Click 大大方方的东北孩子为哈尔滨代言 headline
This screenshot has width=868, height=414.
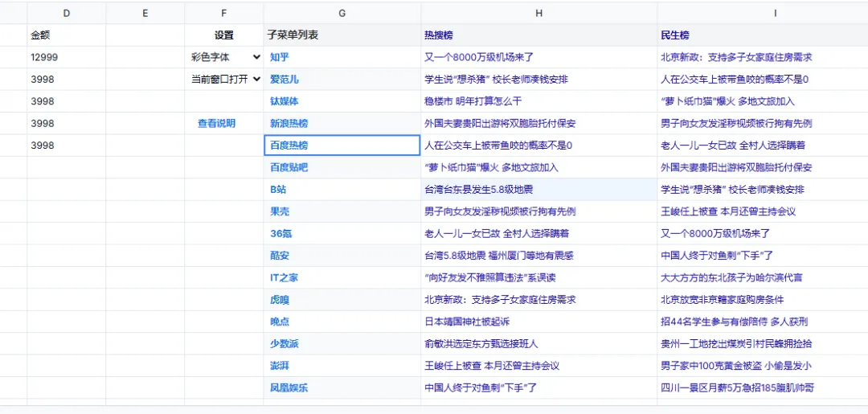tap(732, 278)
